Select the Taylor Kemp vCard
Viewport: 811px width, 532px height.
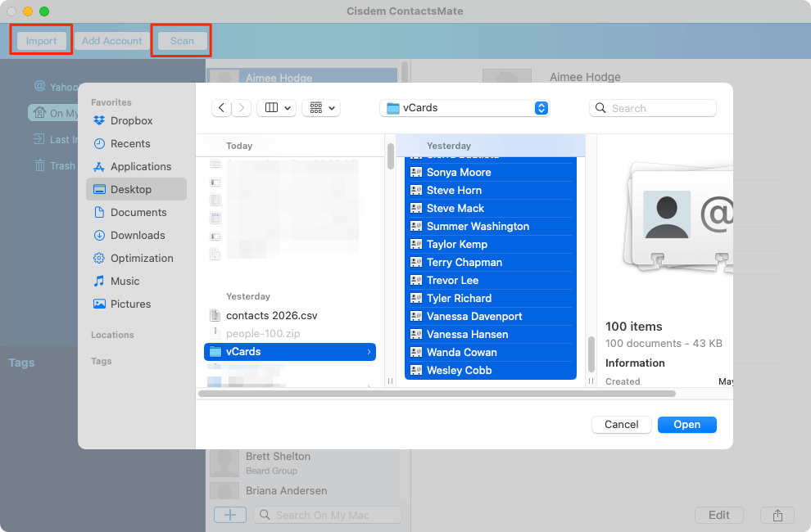pyautogui.click(x=491, y=244)
